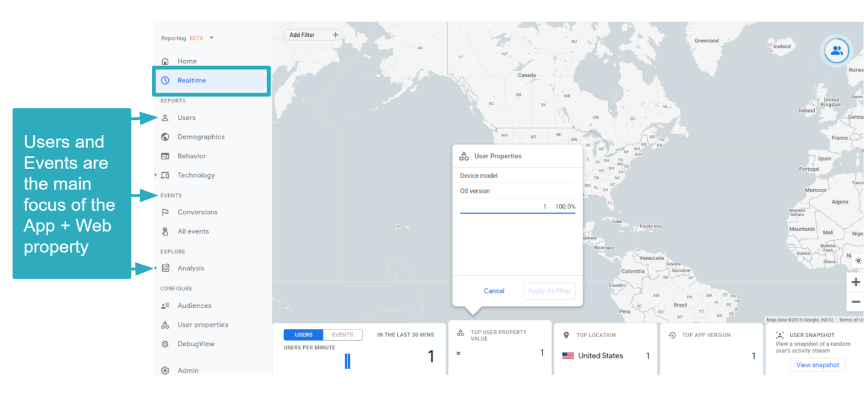868x395 pixels.
Task: Open Audiences in the Configure section
Action: tap(194, 305)
